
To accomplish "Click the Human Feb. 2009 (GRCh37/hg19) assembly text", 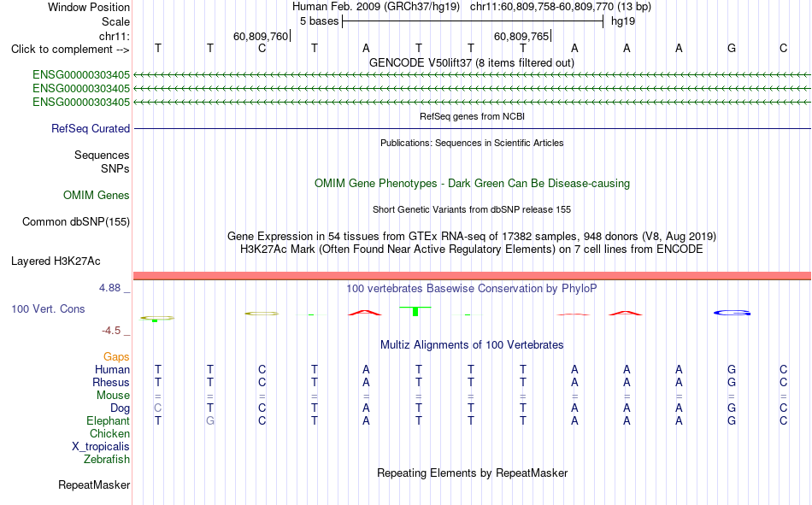I will (376, 7).
